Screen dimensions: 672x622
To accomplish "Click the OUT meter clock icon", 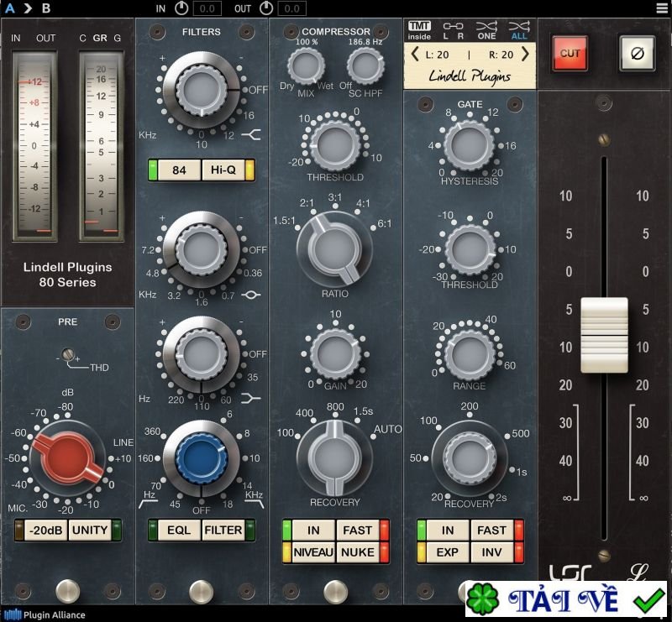I will pos(266,10).
